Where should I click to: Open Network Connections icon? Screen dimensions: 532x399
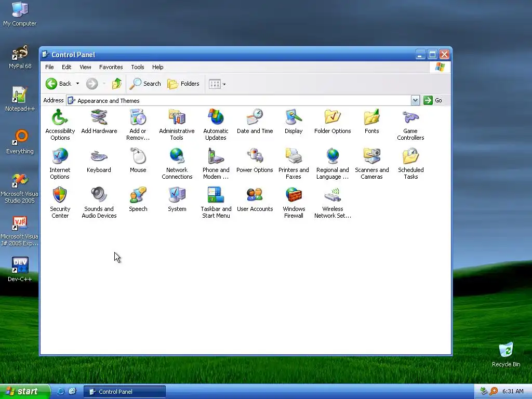click(177, 164)
